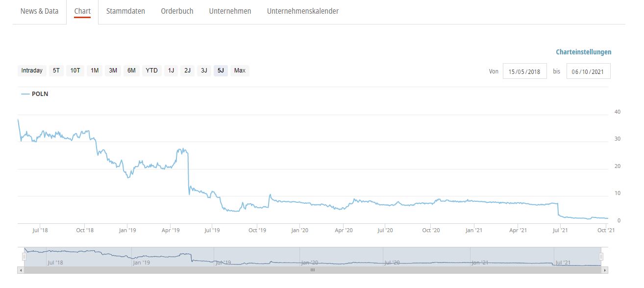Select the Chart tab
Image resolution: width=644 pixels, height=288 pixels.
click(x=82, y=11)
